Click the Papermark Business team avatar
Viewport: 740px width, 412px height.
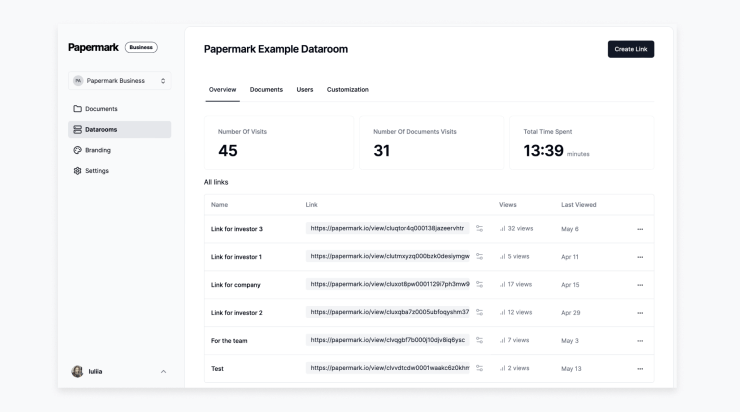click(78, 81)
